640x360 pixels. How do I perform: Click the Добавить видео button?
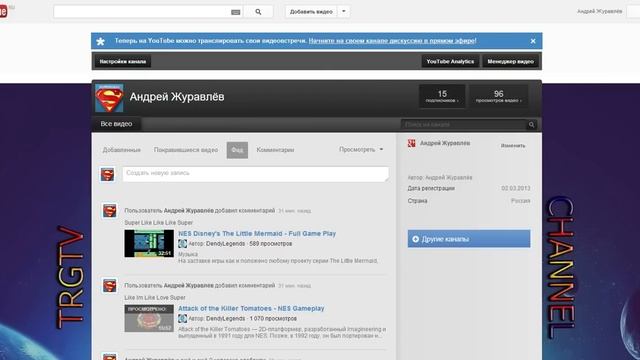311,12
